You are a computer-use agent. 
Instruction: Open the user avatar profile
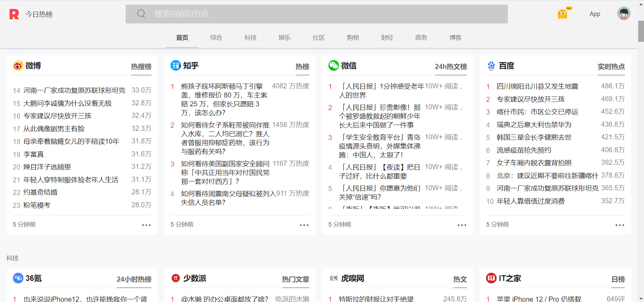click(624, 14)
